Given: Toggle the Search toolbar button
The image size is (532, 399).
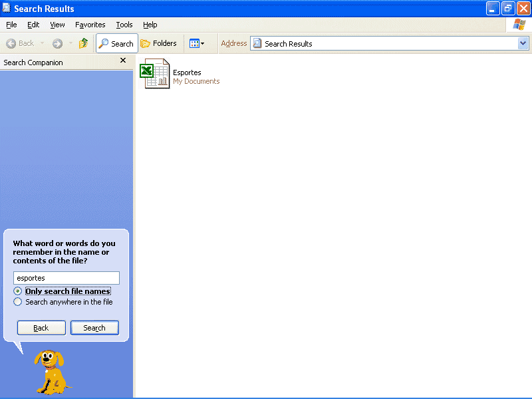Looking at the screenshot, I should tap(116, 44).
